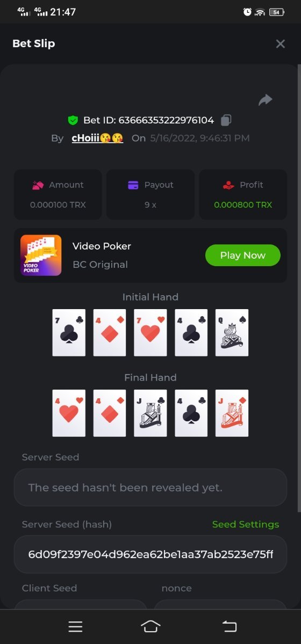The width and height of the screenshot is (301, 644).
Task: Tap the green verified shield icon
Action: point(73,120)
